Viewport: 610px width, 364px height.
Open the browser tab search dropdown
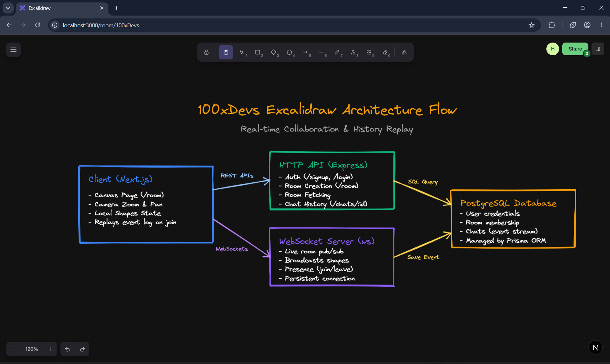[8, 8]
